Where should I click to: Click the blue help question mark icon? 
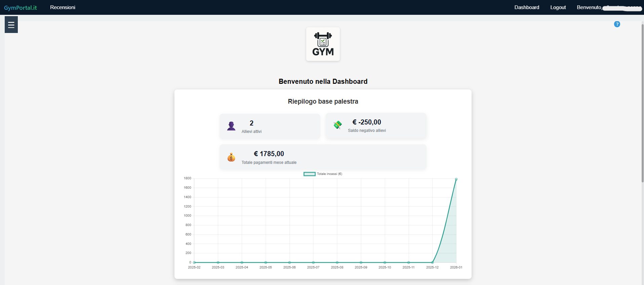pos(617,24)
